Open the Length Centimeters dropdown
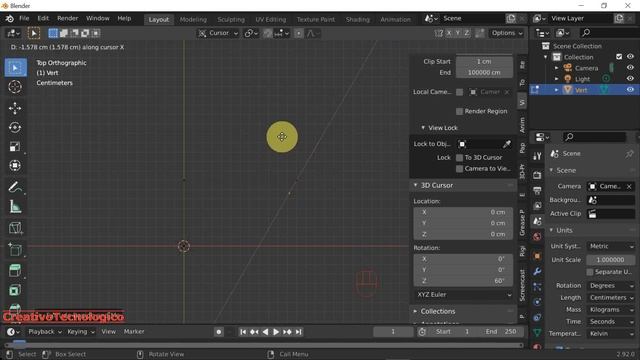The height and width of the screenshot is (360, 640). point(611,298)
